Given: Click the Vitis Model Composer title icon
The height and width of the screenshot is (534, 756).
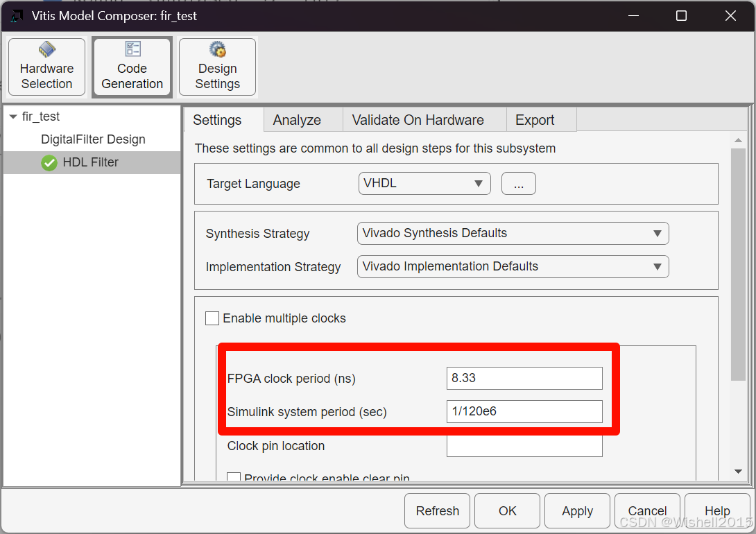Looking at the screenshot, I should [17, 16].
